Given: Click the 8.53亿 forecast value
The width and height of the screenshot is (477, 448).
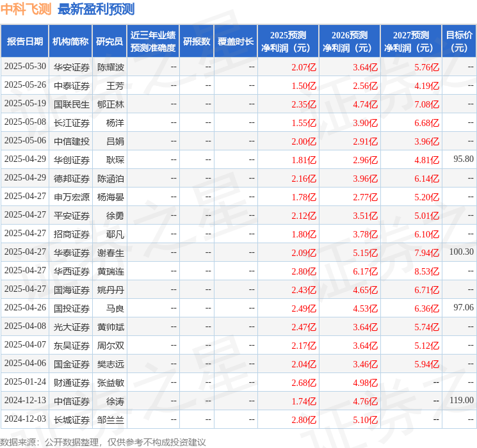Looking at the screenshot, I should click(426, 271).
